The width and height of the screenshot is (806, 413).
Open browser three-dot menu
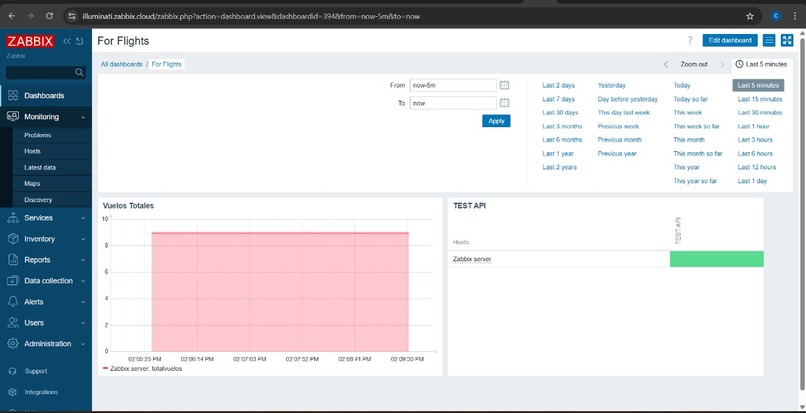(x=795, y=16)
